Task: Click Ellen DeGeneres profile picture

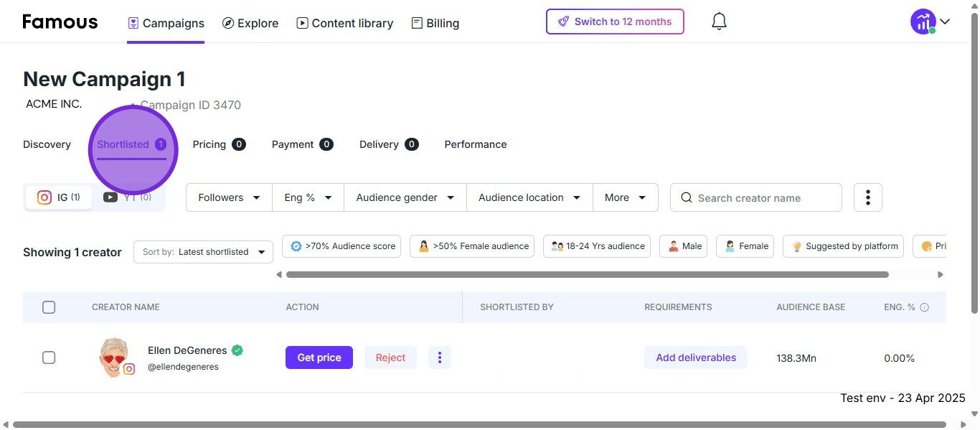Action: click(115, 357)
